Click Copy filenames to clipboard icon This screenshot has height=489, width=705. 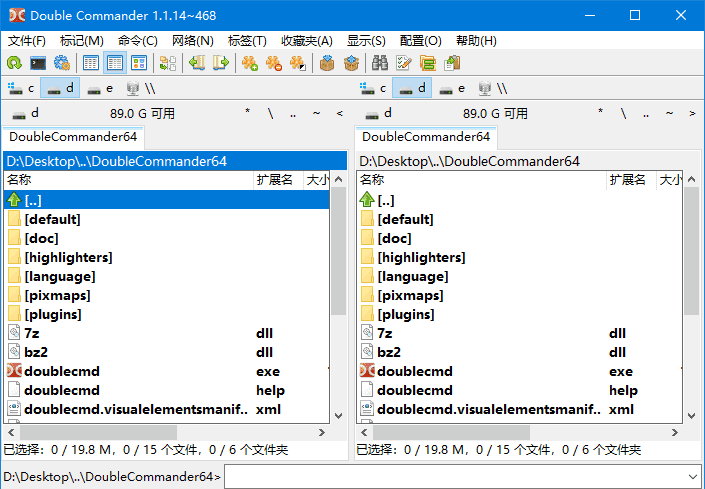point(452,63)
